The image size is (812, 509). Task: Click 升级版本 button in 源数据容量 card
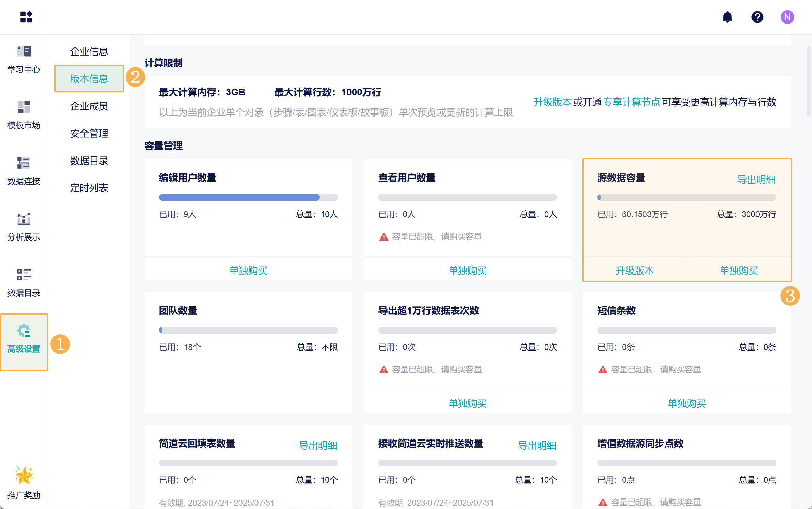point(635,271)
